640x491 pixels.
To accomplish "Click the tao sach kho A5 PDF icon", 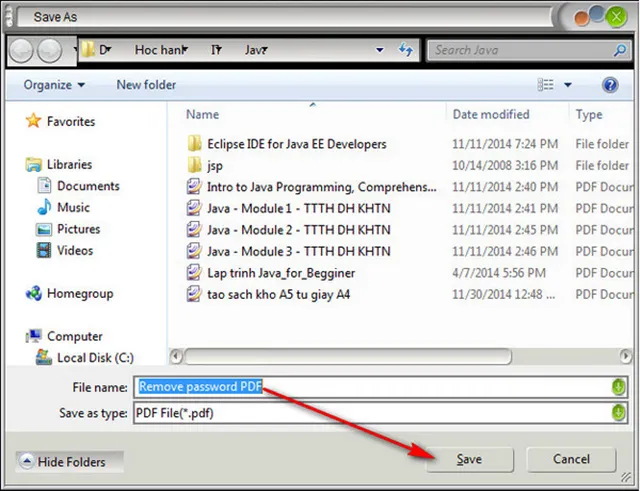I will coord(194,294).
